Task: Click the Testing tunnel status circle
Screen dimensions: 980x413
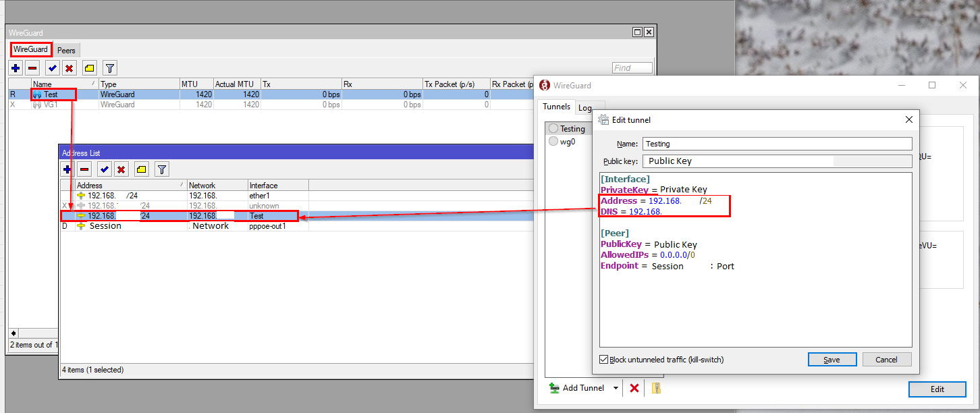Action: 553,128
